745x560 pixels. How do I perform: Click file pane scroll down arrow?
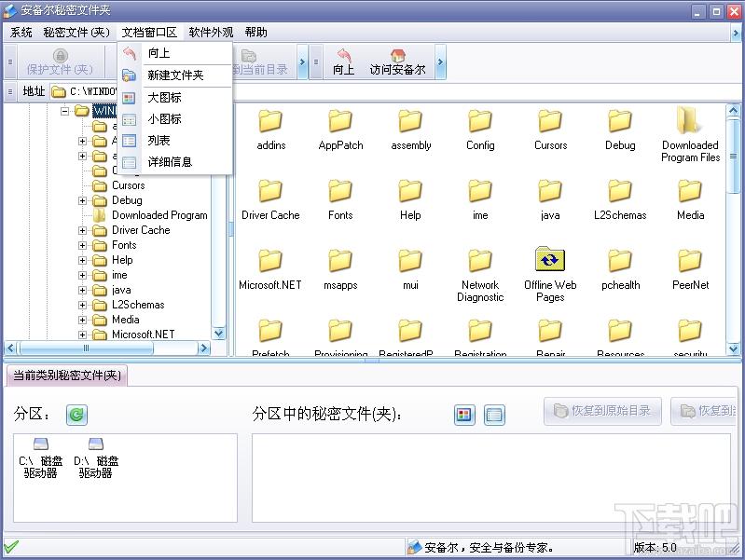pos(734,349)
